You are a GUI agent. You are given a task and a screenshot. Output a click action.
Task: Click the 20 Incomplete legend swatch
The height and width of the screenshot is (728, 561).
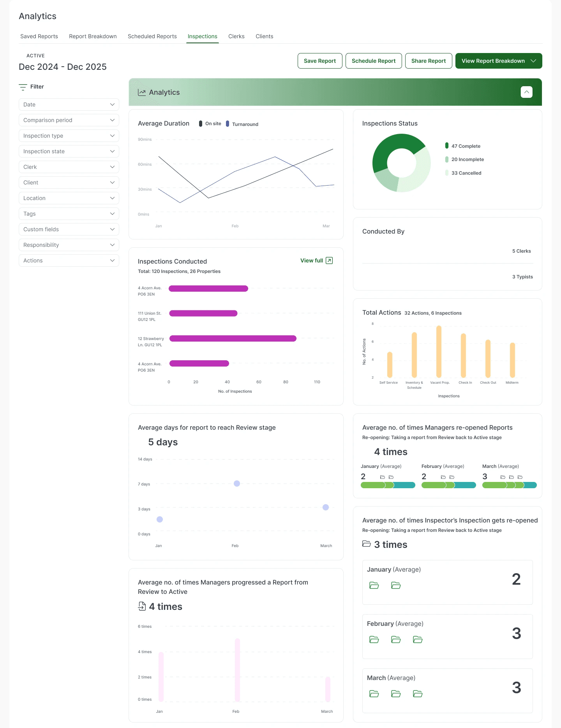(x=447, y=159)
